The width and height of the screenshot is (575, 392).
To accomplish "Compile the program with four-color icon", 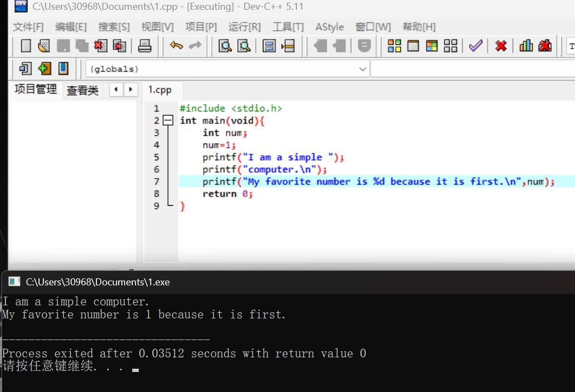I will 395,46.
